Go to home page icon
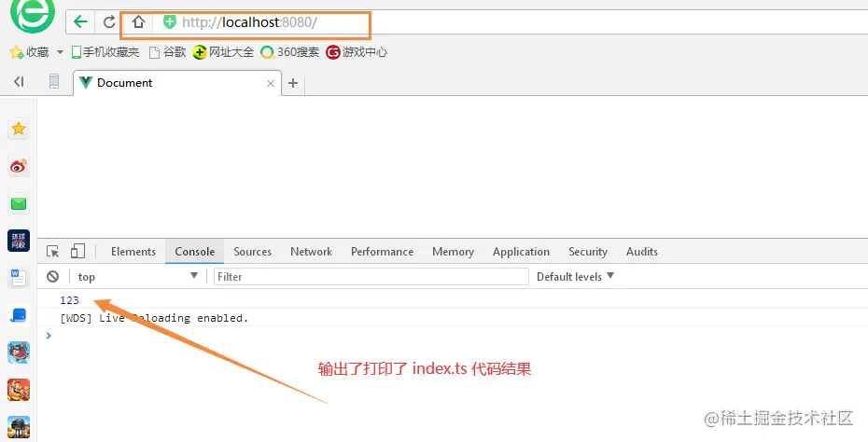The image size is (868, 442). (138, 22)
